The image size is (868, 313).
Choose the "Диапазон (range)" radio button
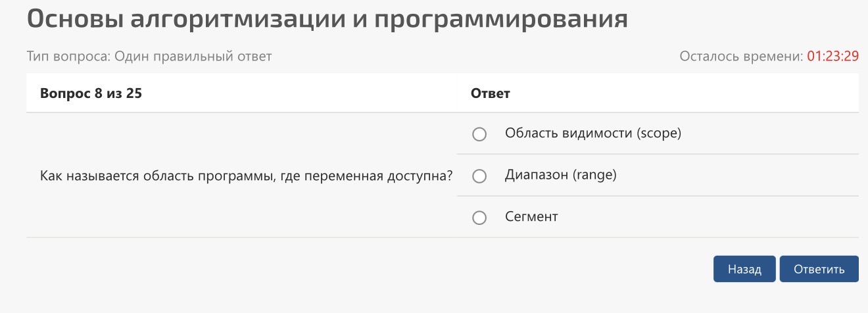pos(479,176)
